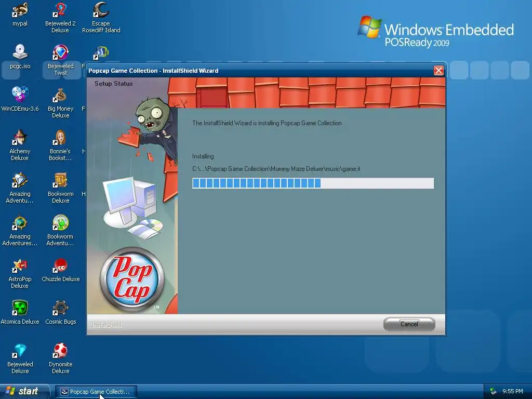Open AstroPop Deluxe desktop icon

(20, 273)
